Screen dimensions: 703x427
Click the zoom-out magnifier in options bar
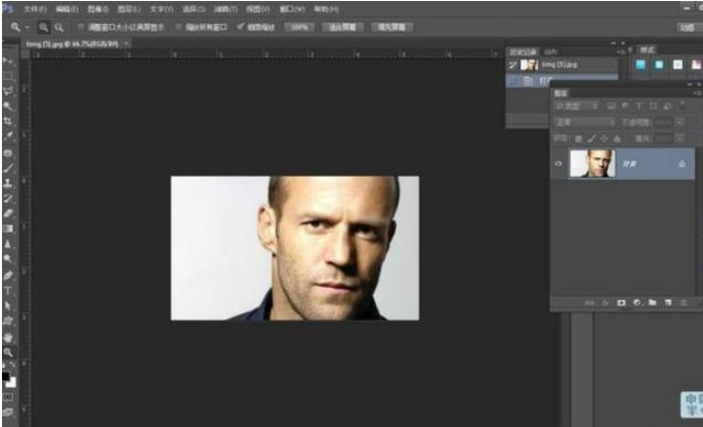click(59, 27)
